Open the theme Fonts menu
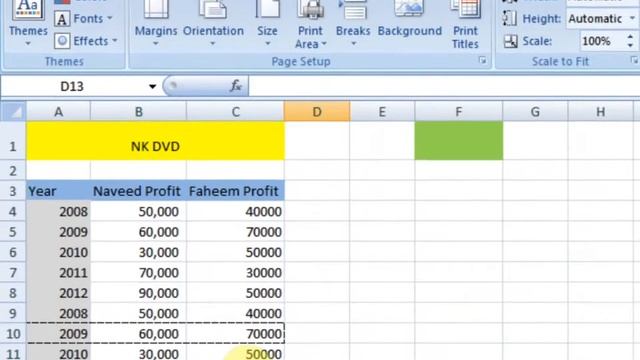Screen dimensions: 640x360 [83, 19]
